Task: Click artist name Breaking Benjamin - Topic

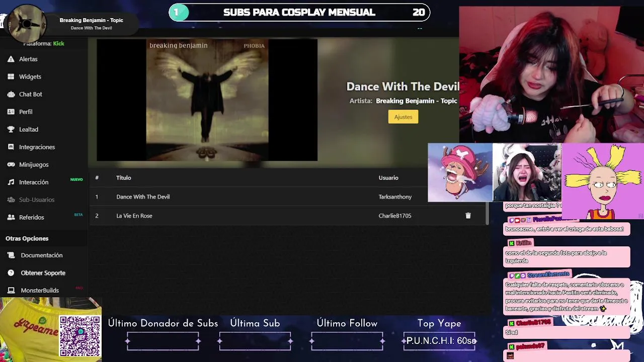Action: [417, 101]
